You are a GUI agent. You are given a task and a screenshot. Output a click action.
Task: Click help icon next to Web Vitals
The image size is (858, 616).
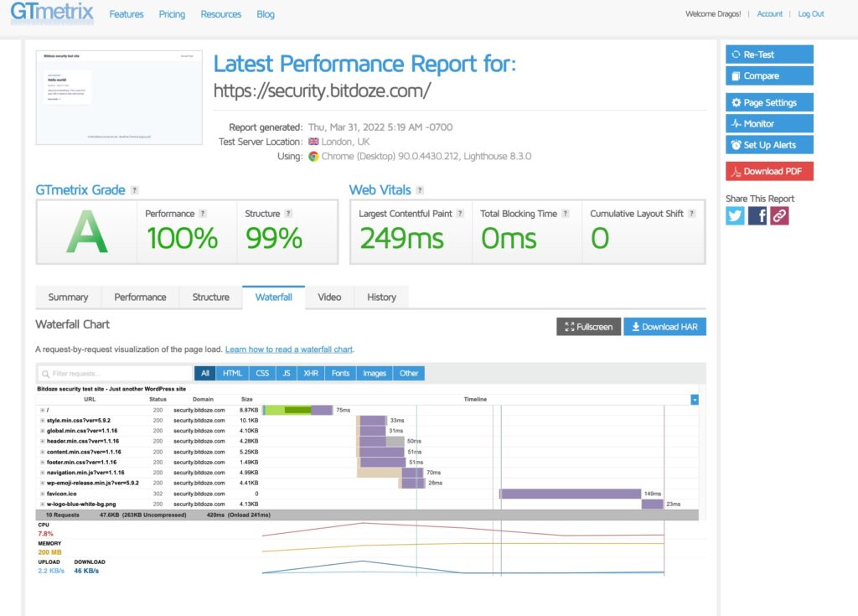(420, 190)
